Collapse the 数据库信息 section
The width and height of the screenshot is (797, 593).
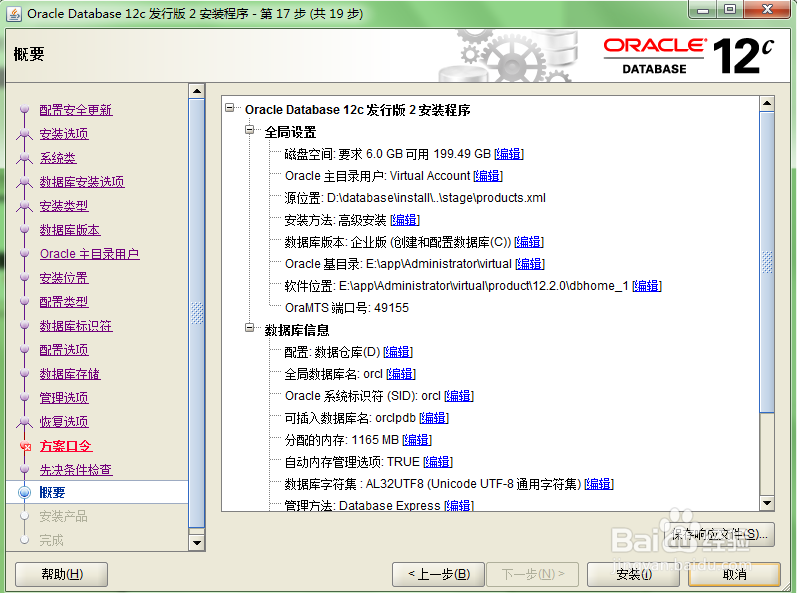[x=250, y=328]
